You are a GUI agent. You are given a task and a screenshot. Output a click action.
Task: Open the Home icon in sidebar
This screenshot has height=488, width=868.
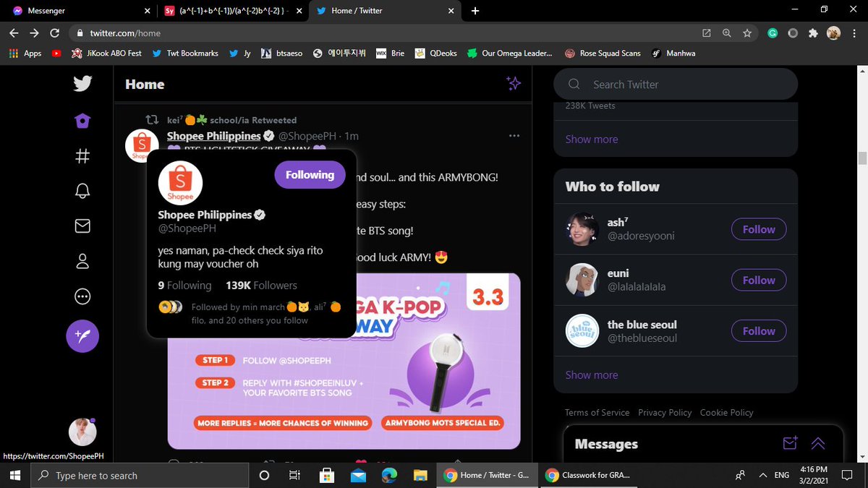click(82, 121)
